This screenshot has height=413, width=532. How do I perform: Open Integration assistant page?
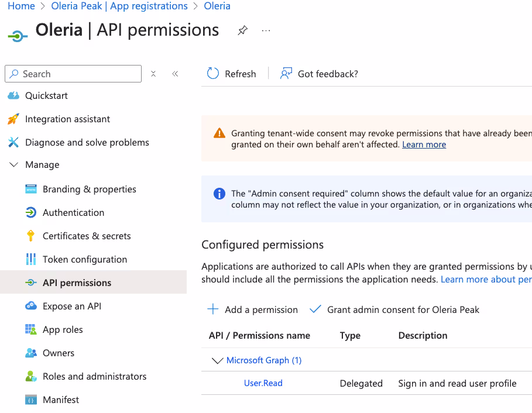point(67,119)
